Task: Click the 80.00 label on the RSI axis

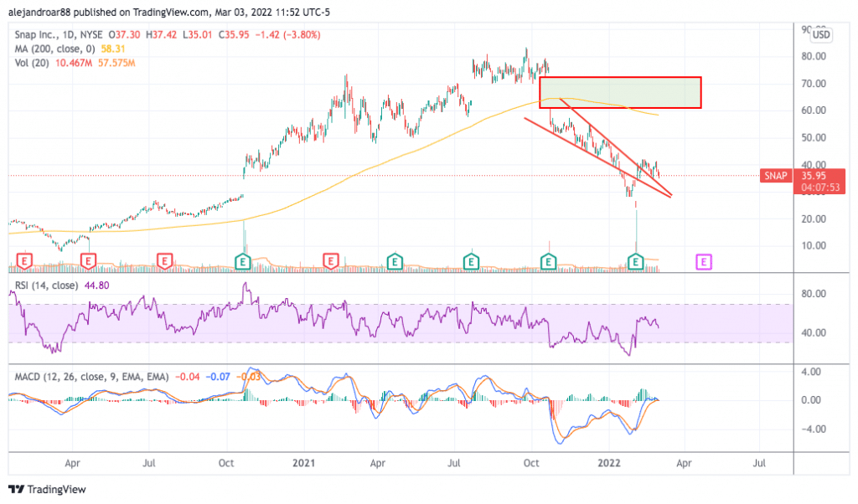Action: (814, 294)
